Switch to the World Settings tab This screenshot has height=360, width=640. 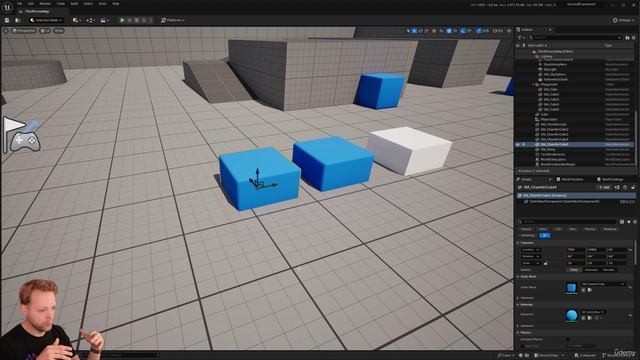[610, 179]
